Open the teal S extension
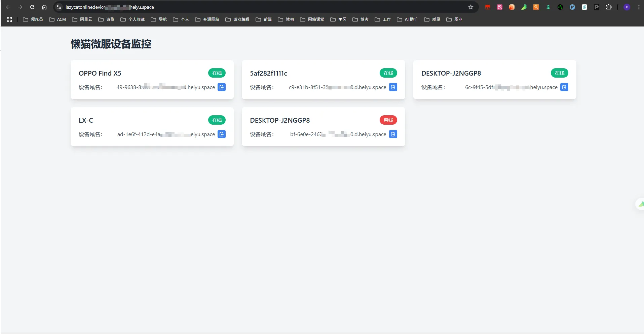The image size is (644, 334). tap(548, 7)
